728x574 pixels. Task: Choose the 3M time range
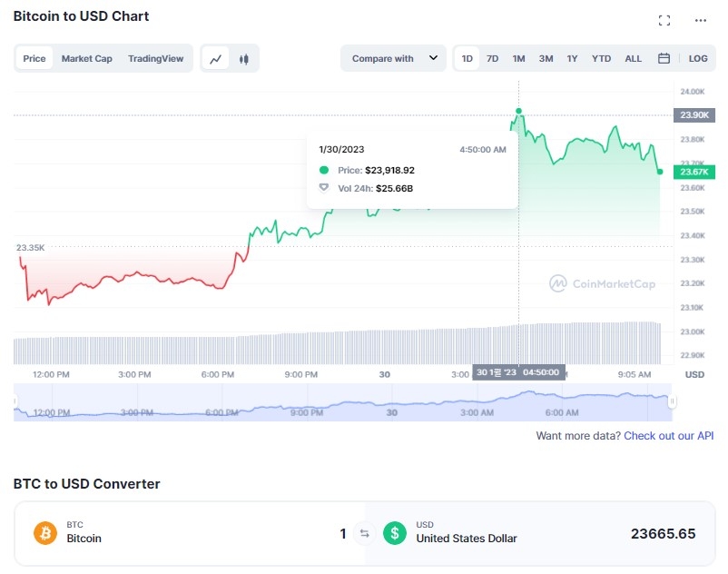click(546, 59)
